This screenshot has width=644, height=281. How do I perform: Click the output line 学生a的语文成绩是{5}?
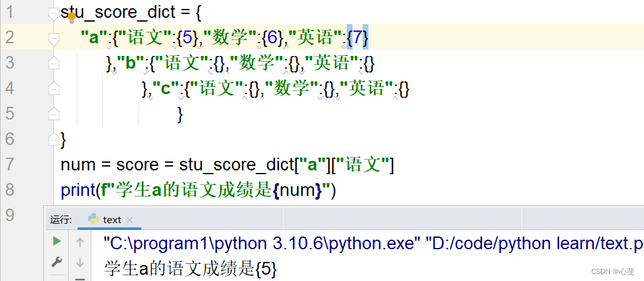coord(191,269)
